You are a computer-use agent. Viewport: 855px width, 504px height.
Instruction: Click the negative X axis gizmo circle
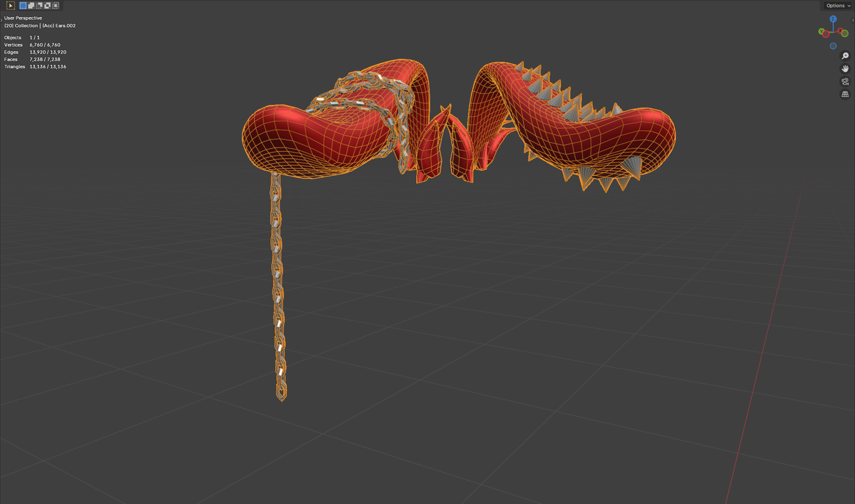coord(826,35)
